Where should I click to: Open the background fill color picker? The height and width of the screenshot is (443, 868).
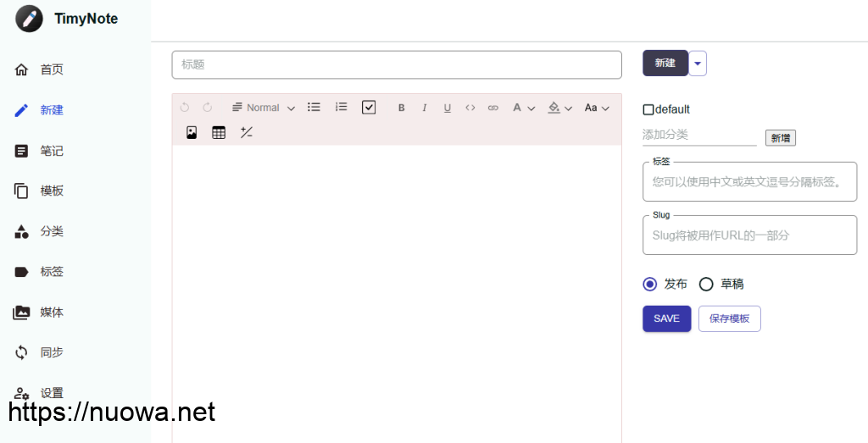(559, 108)
